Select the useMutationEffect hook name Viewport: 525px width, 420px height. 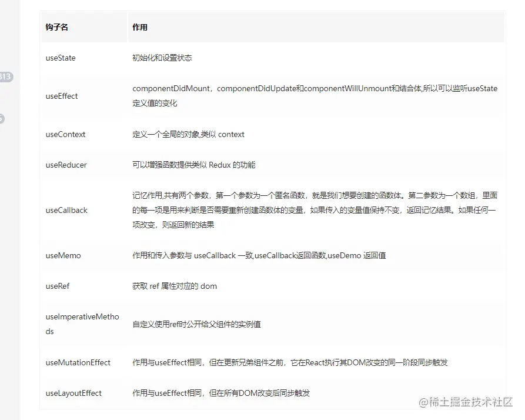pyautogui.click(x=78, y=363)
